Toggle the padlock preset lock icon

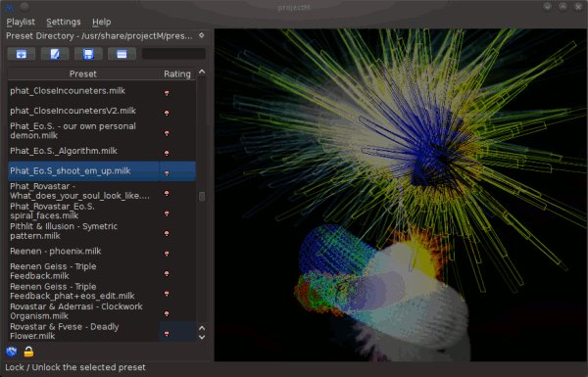(x=28, y=352)
